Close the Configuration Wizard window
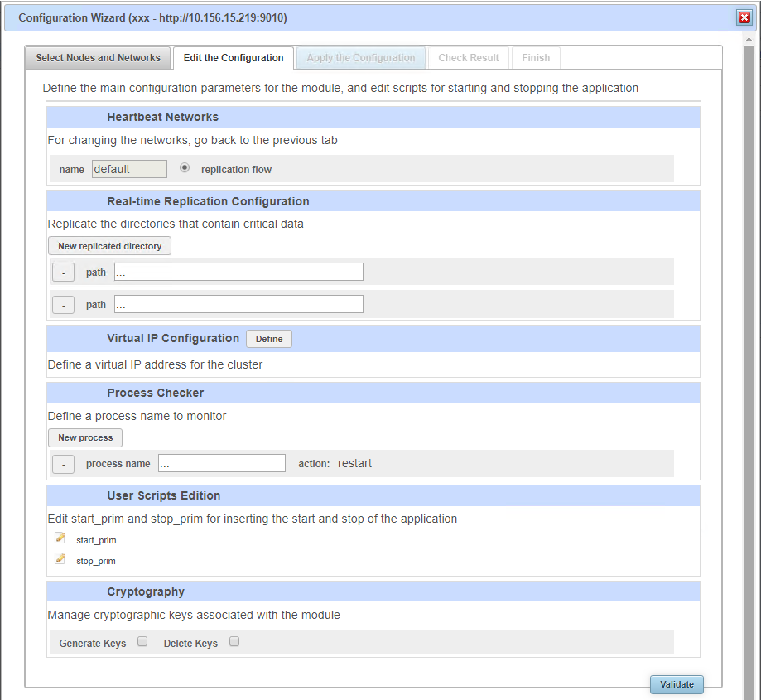The image size is (761, 700). pos(744,17)
